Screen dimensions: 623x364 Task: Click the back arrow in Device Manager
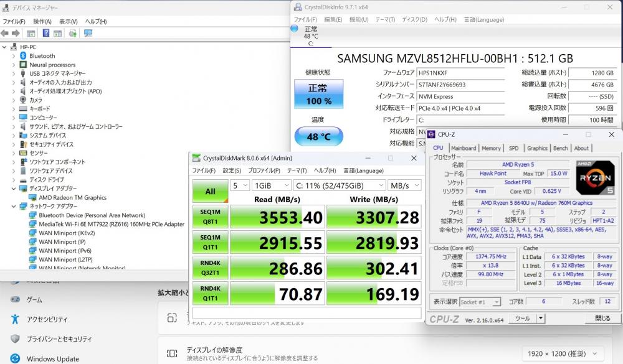[6, 33]
